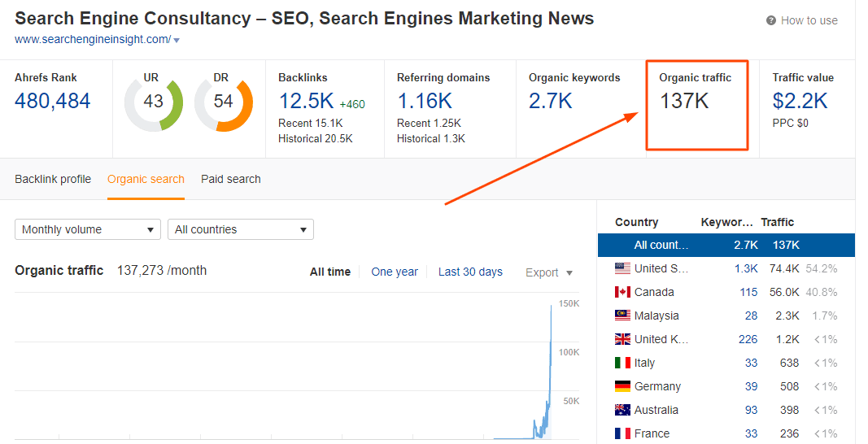This screenshot has width=868, height=444.
Task: Select the Organic search tab
Action: [146, 179]
